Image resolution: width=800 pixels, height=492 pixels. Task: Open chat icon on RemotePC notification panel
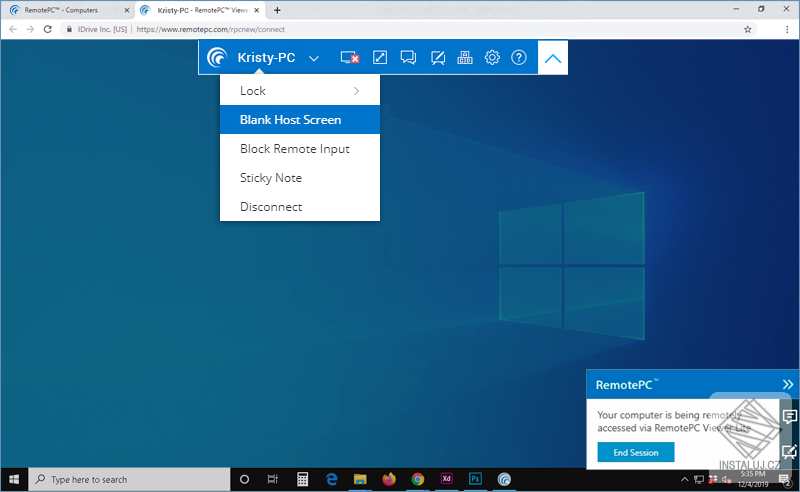(789, 417)
